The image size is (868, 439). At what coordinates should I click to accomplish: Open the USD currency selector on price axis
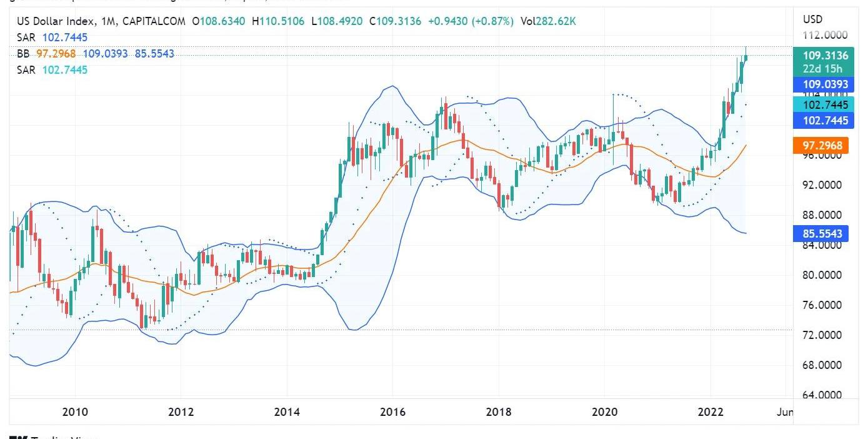click(812, 19)
